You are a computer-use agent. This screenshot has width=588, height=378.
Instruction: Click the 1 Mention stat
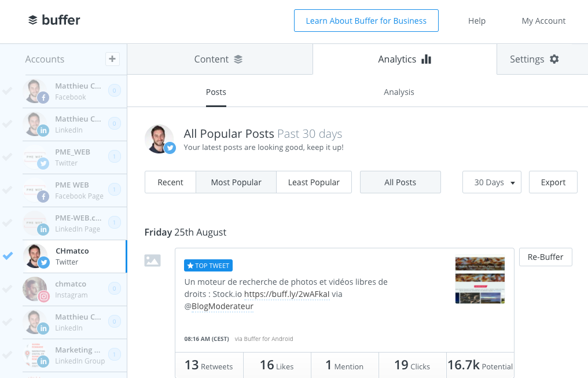click(x=344, y=365)
